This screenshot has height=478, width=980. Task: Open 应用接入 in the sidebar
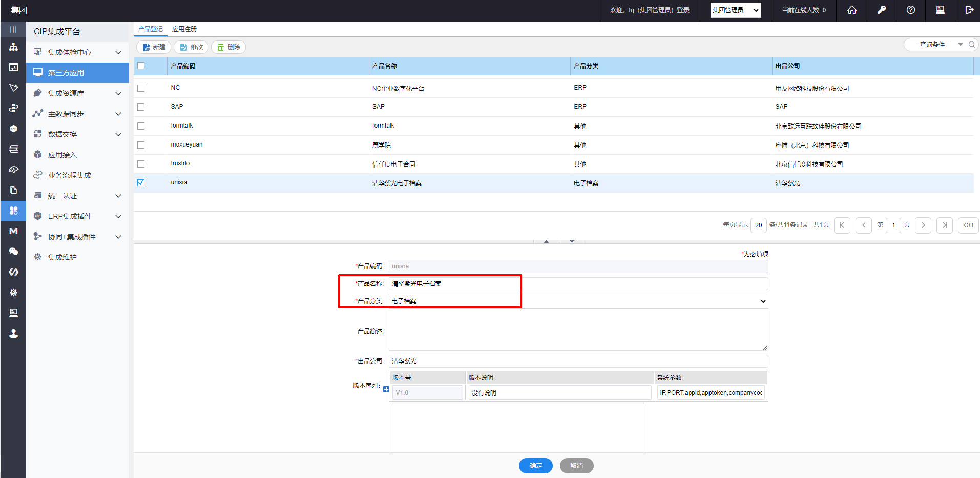click(x=62, y=155)
